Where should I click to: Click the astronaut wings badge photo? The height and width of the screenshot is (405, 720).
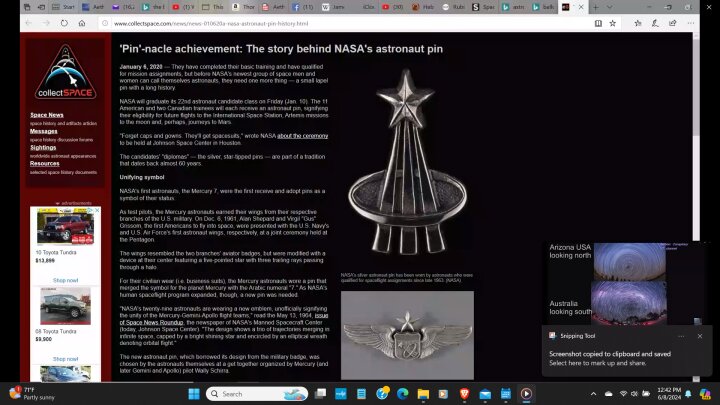(x=407, y=335)
